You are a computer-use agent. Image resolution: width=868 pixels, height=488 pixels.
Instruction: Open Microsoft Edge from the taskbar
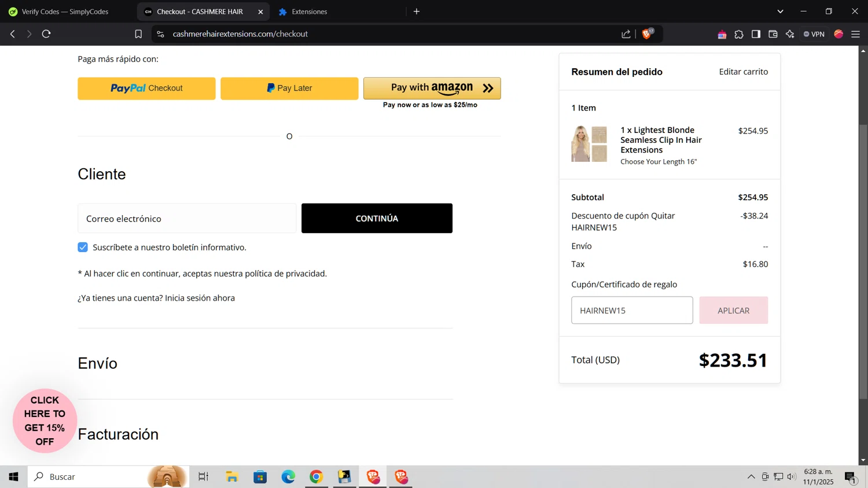pyautogui.click(x=288, y=477)
